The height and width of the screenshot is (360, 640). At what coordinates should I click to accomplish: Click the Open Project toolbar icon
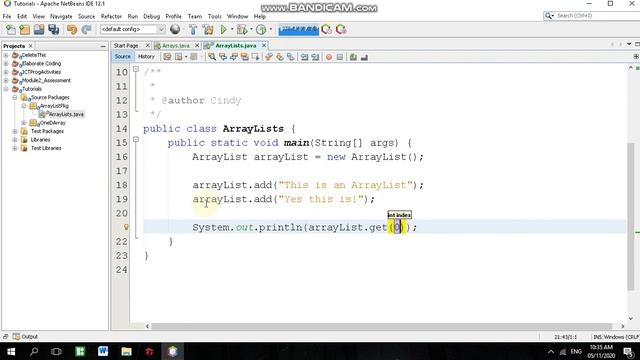[x=39, y=29]
